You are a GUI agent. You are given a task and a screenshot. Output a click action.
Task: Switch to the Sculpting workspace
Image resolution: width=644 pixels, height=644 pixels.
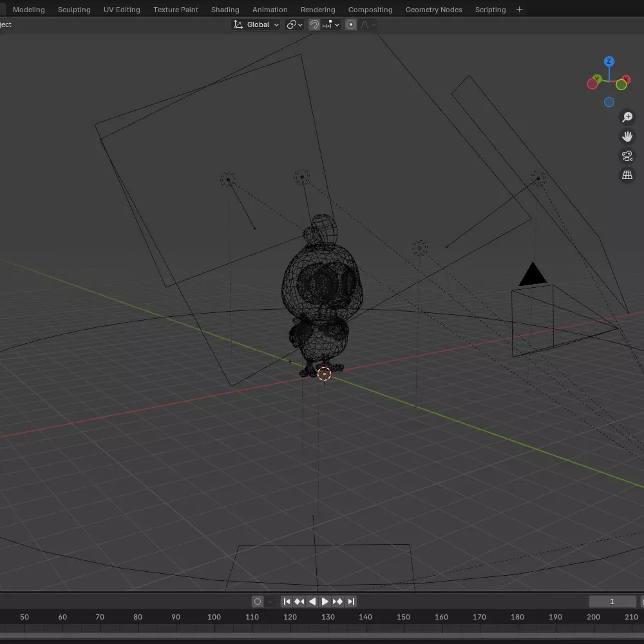(74, 10)
